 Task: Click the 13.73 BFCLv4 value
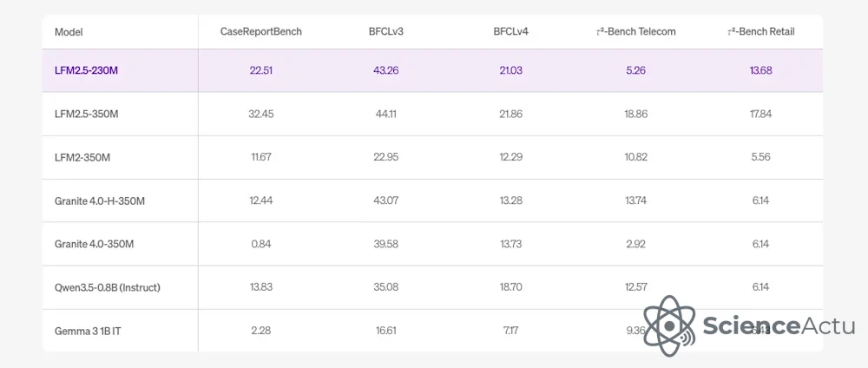coord(511,244)
